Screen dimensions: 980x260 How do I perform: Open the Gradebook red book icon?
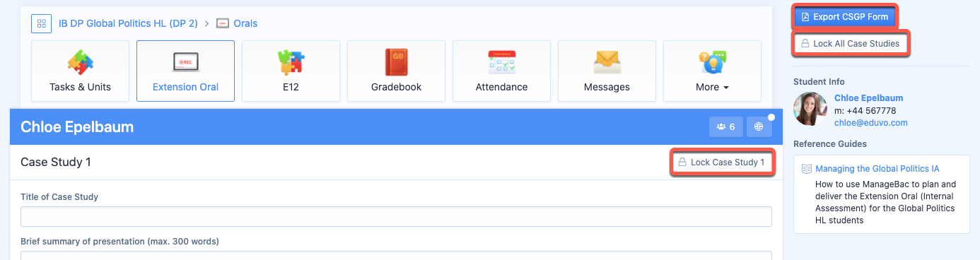tap(396, 63)
